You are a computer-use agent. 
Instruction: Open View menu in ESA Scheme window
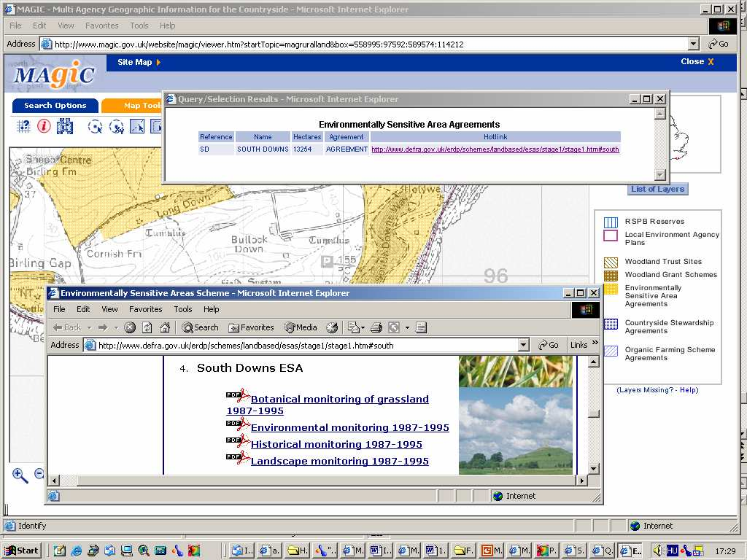(109, 309)
